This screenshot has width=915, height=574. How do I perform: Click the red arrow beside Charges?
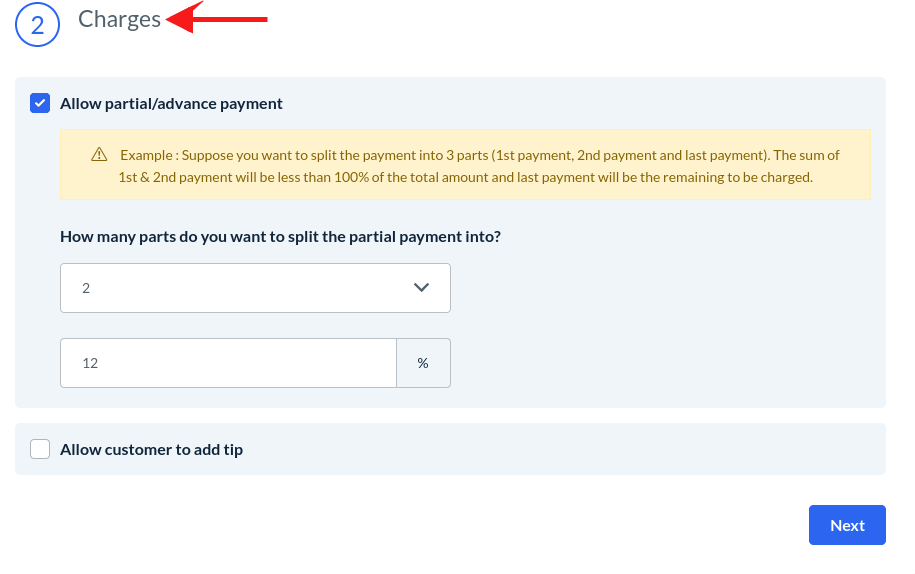(x=218, y=18)
